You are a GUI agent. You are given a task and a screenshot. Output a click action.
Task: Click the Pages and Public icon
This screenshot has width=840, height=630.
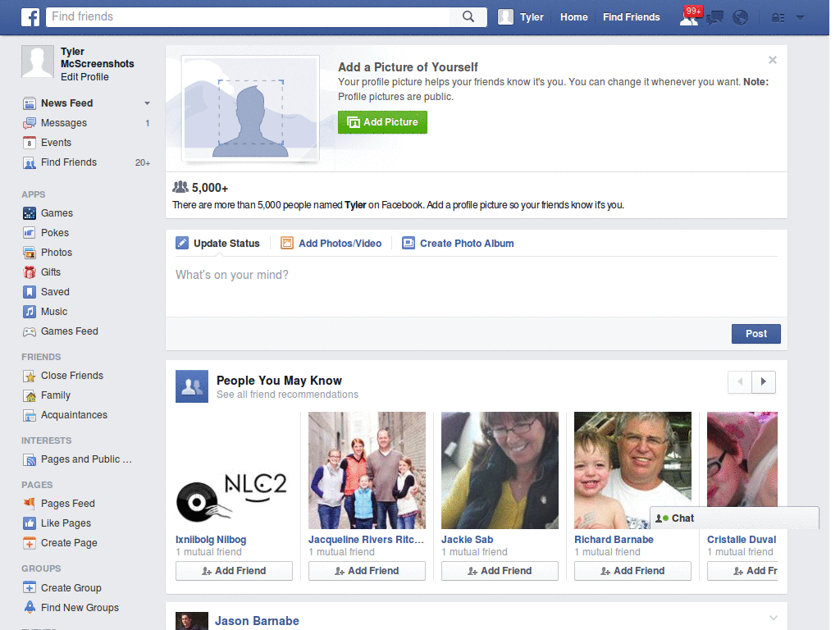pos(30,459)
